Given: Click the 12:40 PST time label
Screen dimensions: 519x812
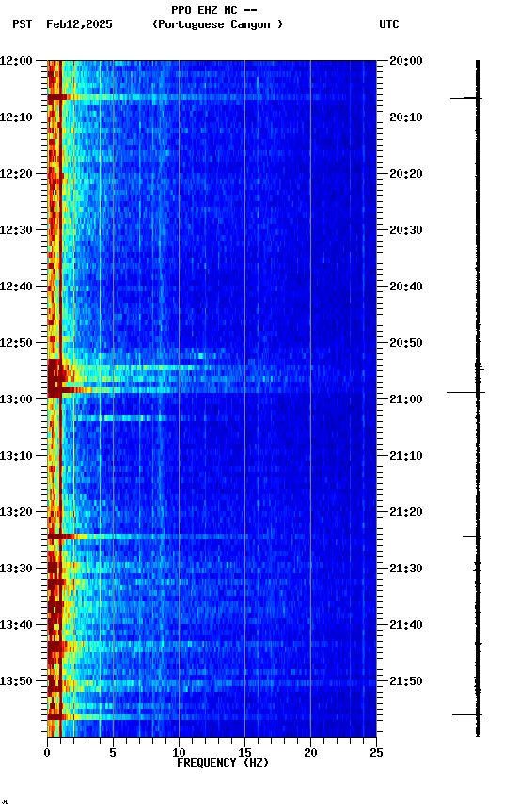Looking at the screenshot, I should point(16,287).
